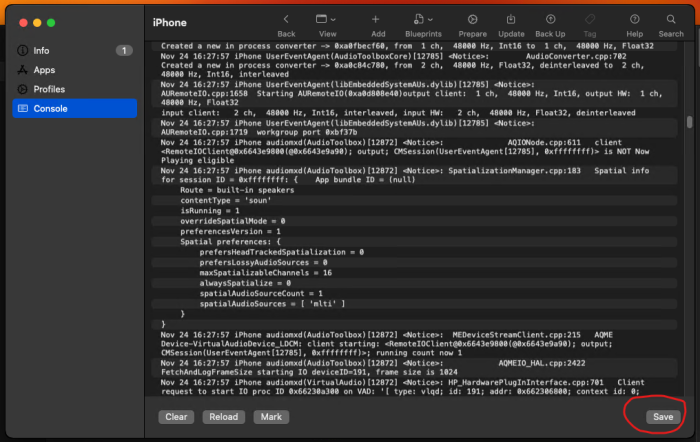
Task: Open the View layout icon
Action: click(x=321, y=19)
